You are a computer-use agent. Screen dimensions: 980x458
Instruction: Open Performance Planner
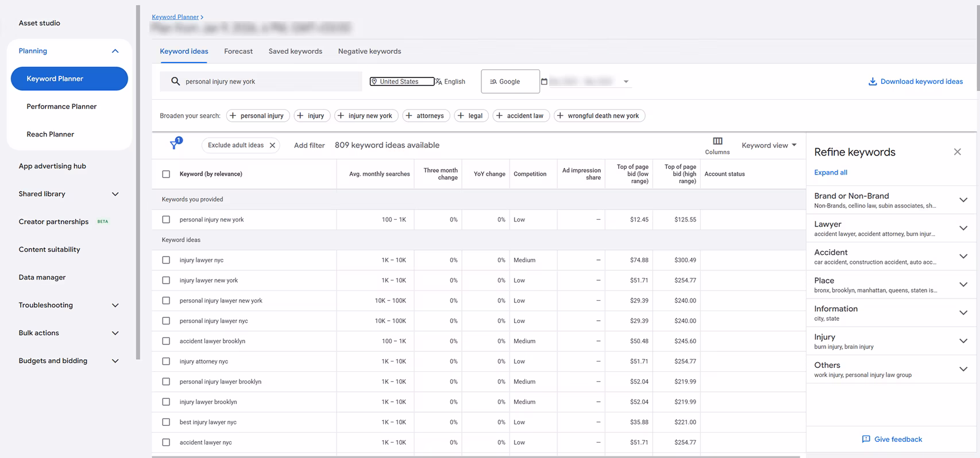coord(61,106)
